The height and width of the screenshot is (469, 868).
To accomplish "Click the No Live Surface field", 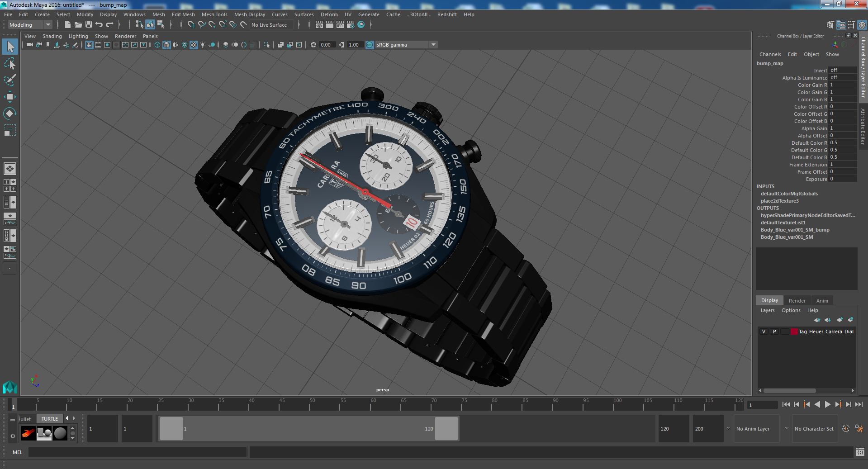I will (271, 25).
